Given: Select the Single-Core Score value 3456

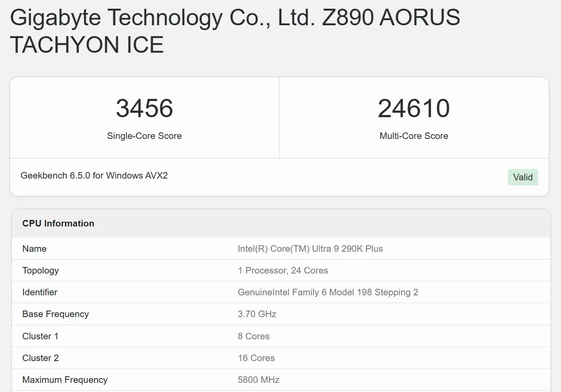Looking at the screenshot, I should pyautogui.click(x=144, y=108).
